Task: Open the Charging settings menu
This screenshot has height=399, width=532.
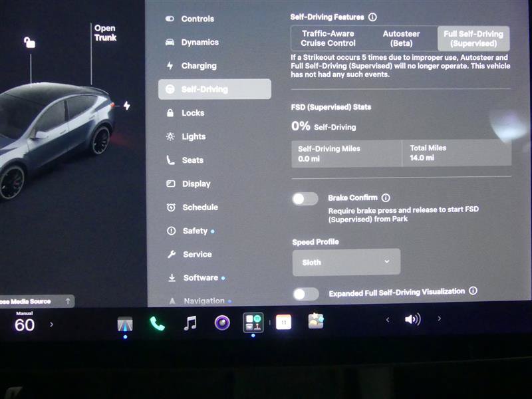Action: tap(199, 66)
